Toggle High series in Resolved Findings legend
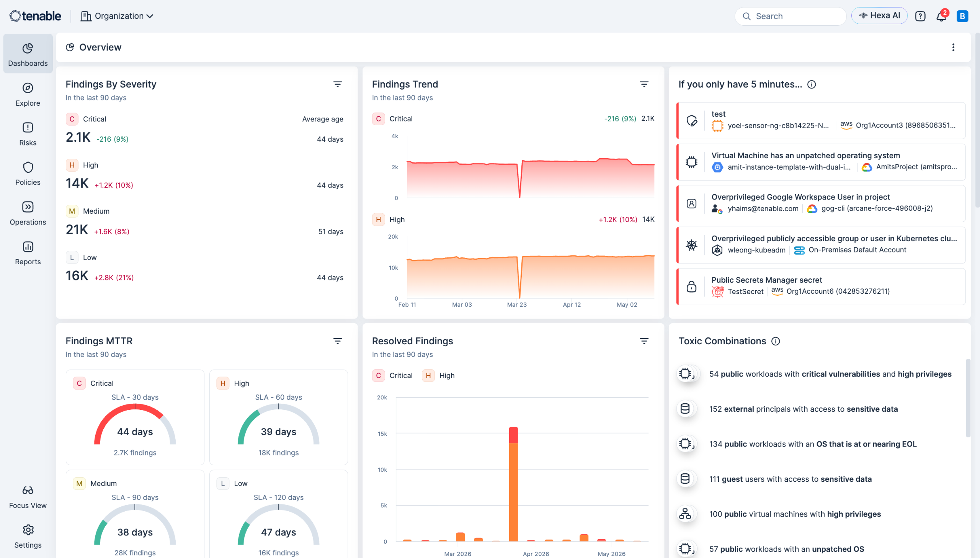This screenshot has height=558, width=980. coord(438,376)
